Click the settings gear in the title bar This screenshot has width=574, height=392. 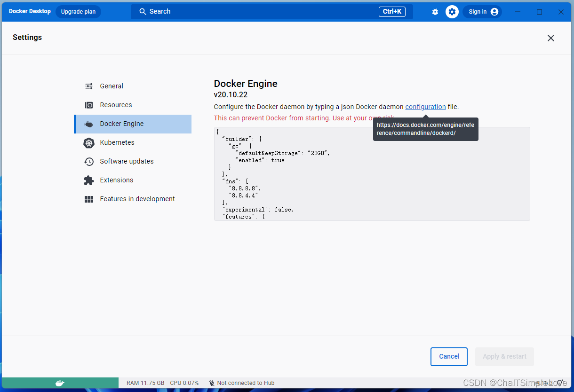pyautogui.click(x=452, y=11)
